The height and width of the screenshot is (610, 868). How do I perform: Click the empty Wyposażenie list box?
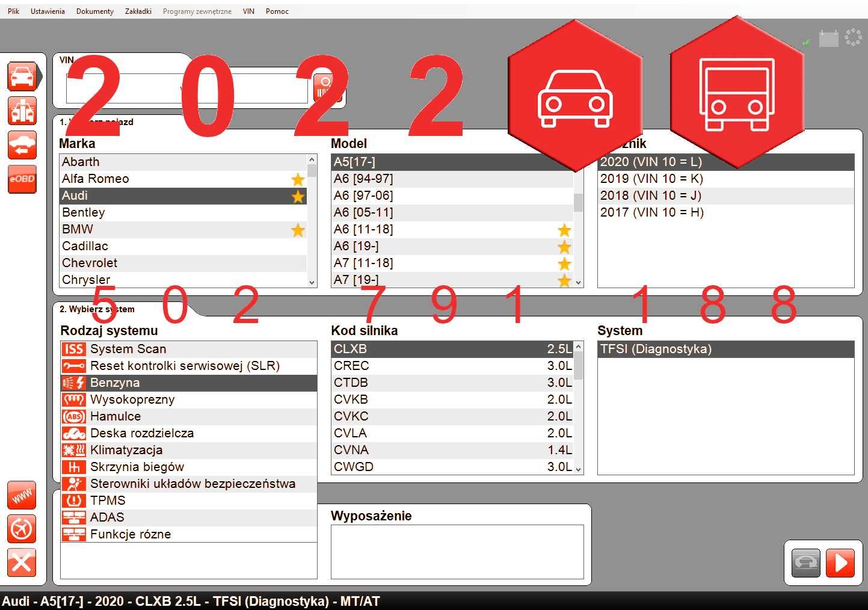pyautogui.click(x=457, y=552)
